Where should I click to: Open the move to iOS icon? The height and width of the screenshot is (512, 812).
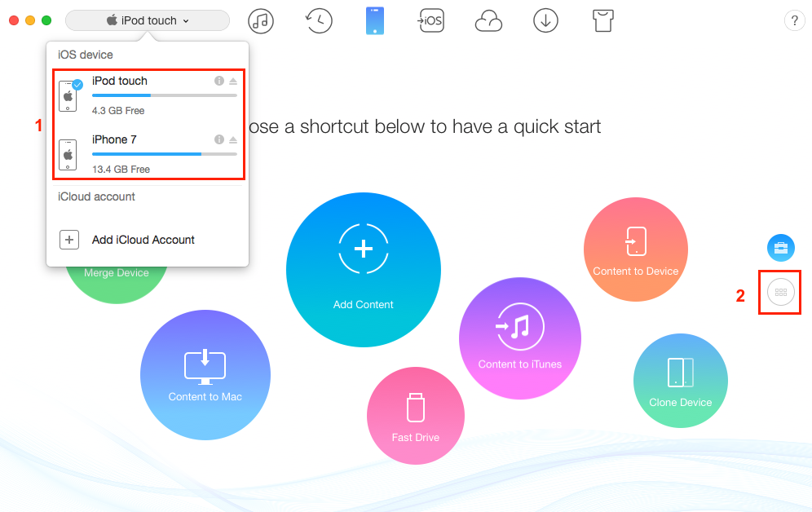430,20
